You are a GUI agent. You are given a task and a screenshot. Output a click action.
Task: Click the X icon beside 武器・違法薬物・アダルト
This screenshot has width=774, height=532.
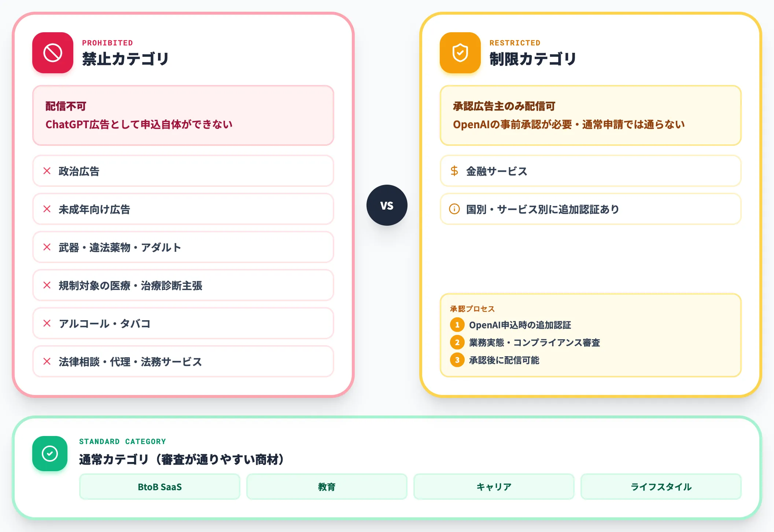[x=47, y=247]
